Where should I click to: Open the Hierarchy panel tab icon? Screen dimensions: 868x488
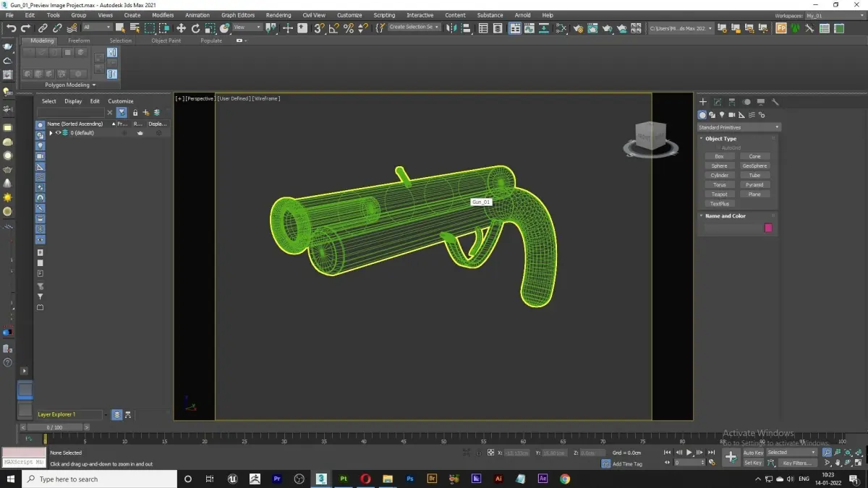(x=732, y=102)
